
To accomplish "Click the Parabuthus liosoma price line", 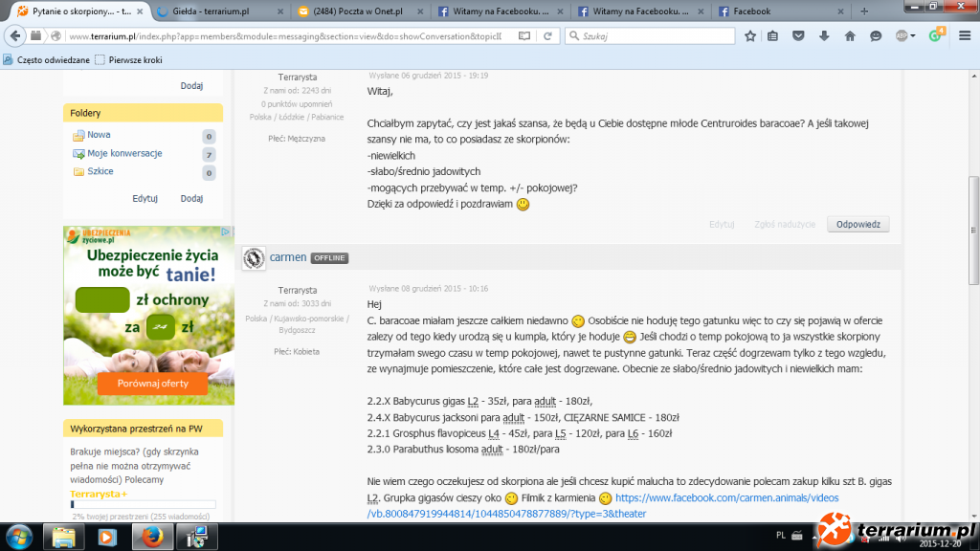I will pyautogui.click(x=463, y=450).
